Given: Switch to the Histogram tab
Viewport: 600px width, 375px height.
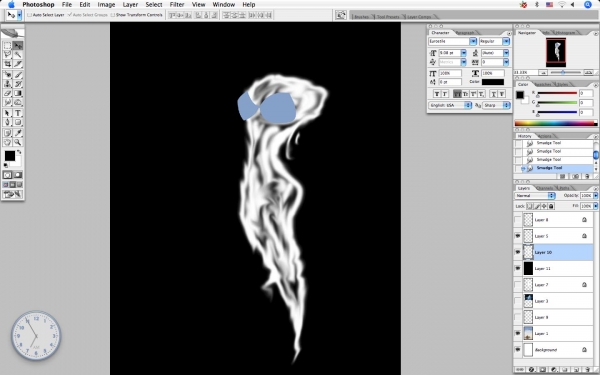Looking at the screenshot, I should 565,33.
